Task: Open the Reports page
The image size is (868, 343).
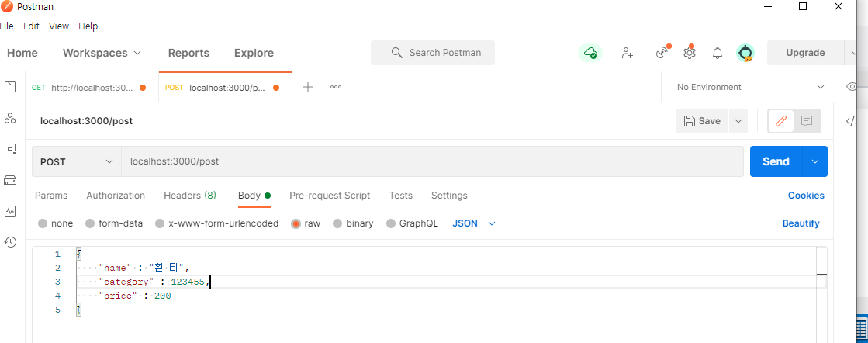Action: click(188, 54)
